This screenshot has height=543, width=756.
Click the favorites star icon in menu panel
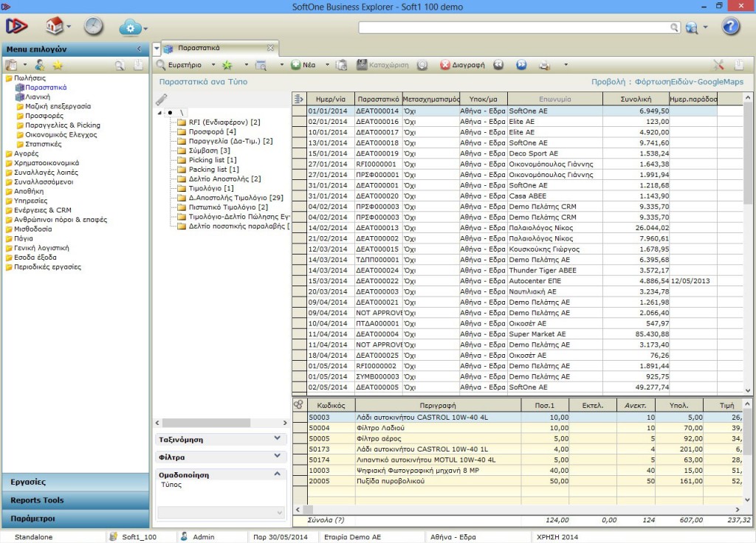click(x=58, y=65)
